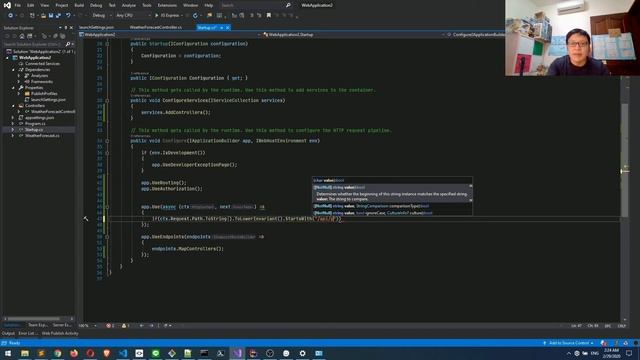The image size is (640, 360).
Task: Collapse the Properties node
Action: 13,88
